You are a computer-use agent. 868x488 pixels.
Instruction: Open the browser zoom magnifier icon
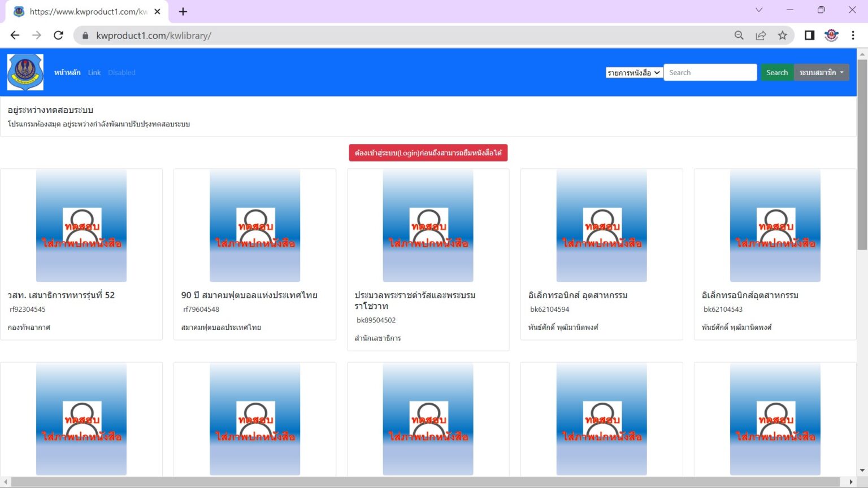pyautogui.click(x=739, y=35)
